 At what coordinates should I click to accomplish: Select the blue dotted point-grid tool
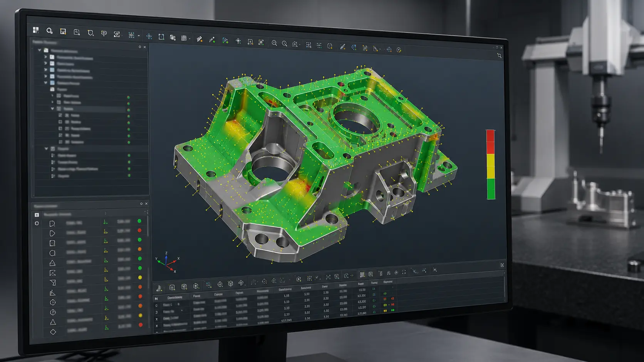tap(131, 35)
